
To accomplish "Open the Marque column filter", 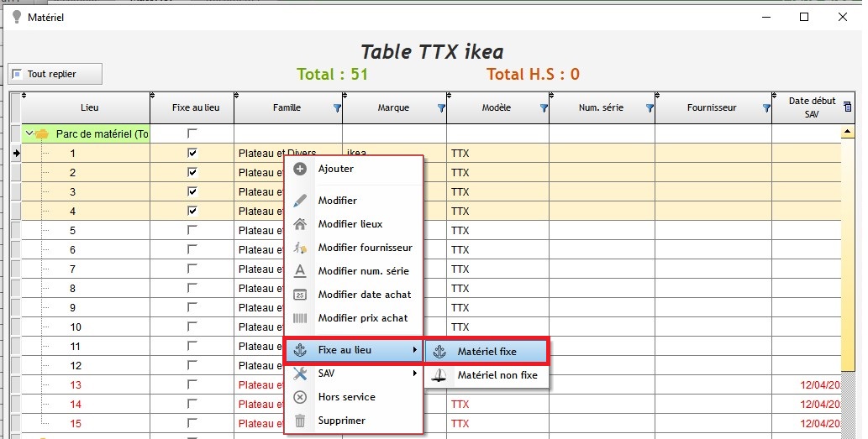I will tap(441, 108).
